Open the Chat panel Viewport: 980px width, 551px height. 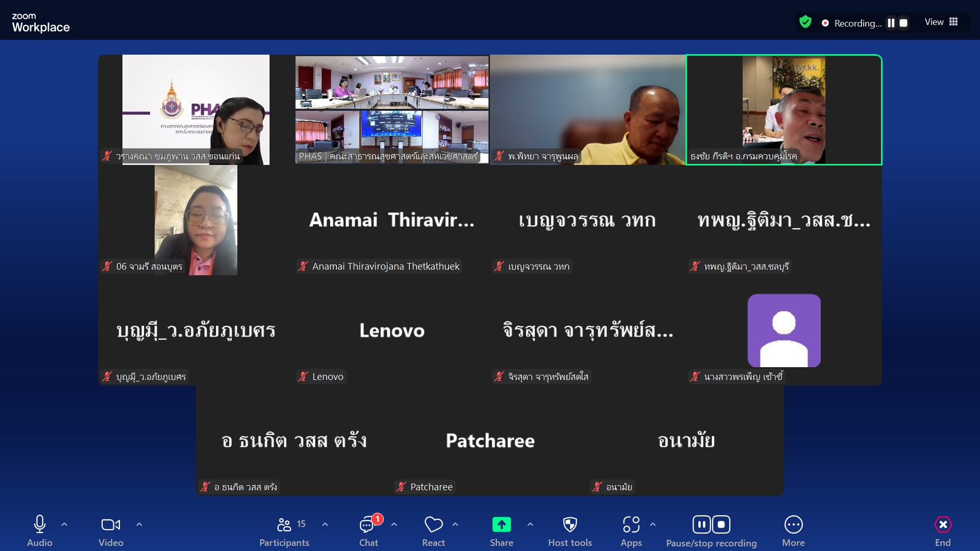click(x=368, y=531)
